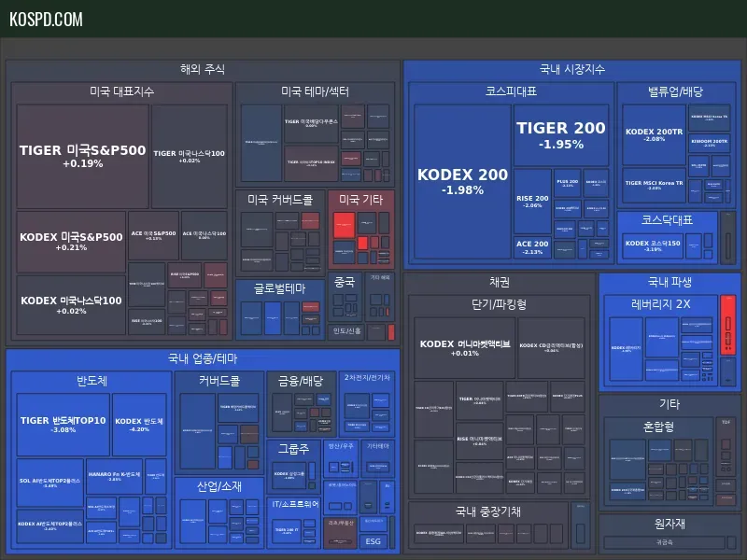Image resolution: width=747 pixels, height=560 pixels.
Task: Click the 단기/파킹형 group header
Action: tap(499, 304)
